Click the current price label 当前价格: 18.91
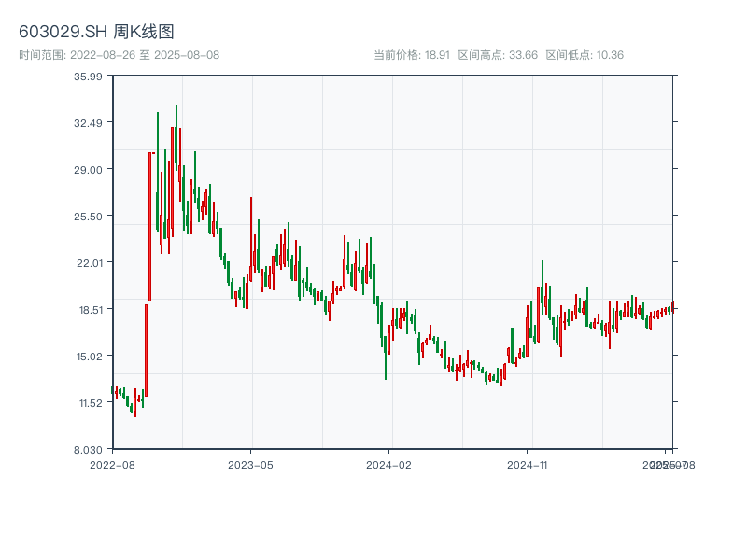The image size is (747, 560). [x=412, y=55]
